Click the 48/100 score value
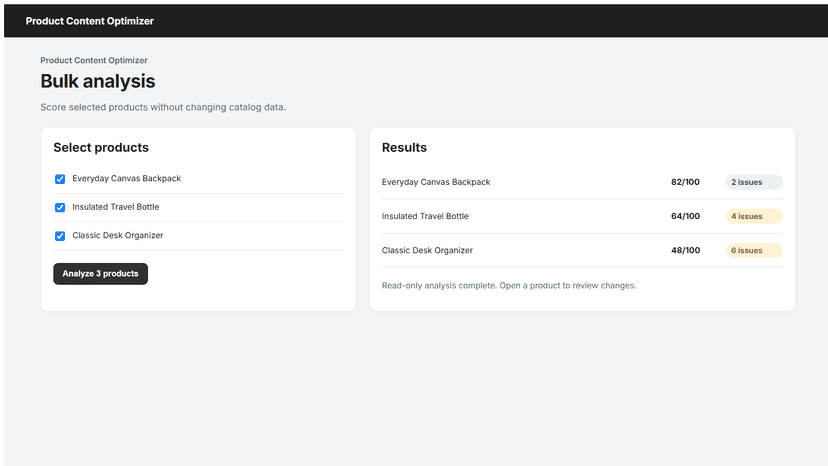Viewport: 828px width, 466px height. pyautogui.click(x=685, y=250)
